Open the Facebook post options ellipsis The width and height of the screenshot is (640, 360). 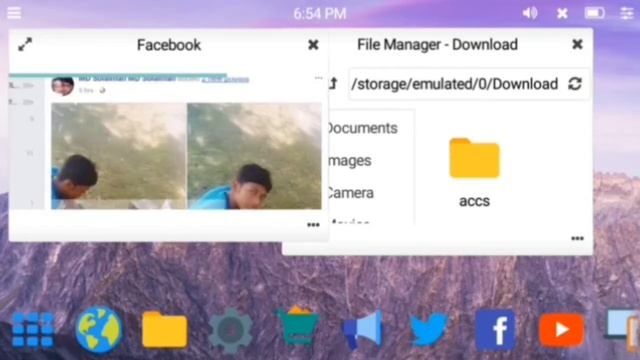318,78
